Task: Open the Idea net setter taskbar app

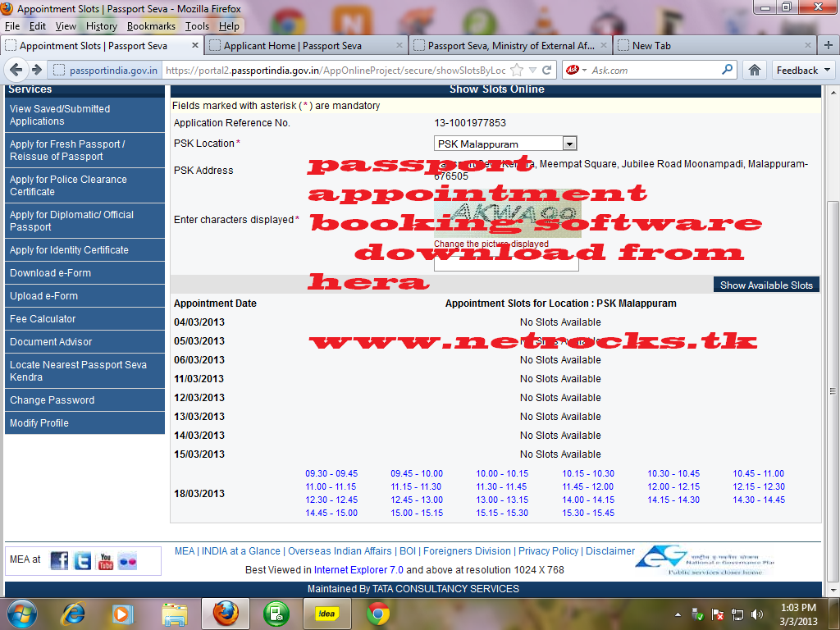Action: click(x=326, y=614)
